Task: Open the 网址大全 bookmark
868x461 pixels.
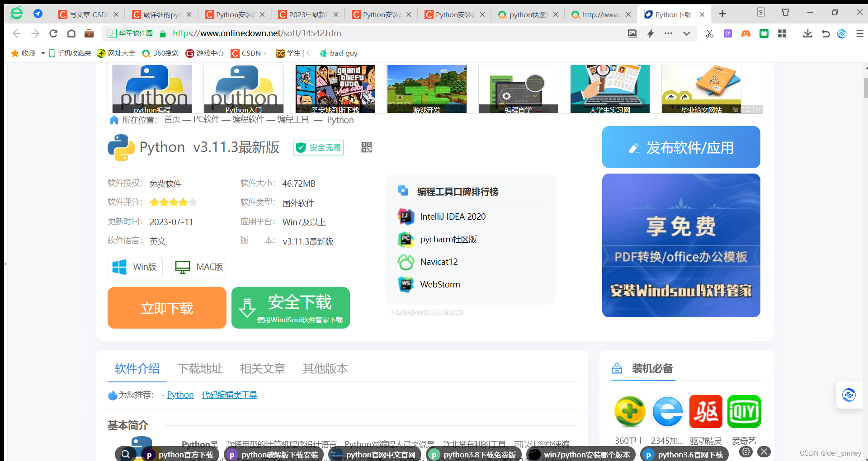Action: [x=116, y=53]
